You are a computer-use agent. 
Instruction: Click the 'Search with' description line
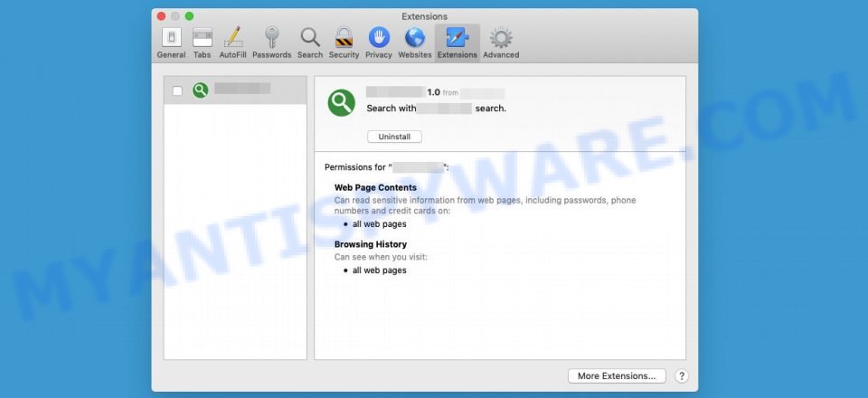point(436,109)
